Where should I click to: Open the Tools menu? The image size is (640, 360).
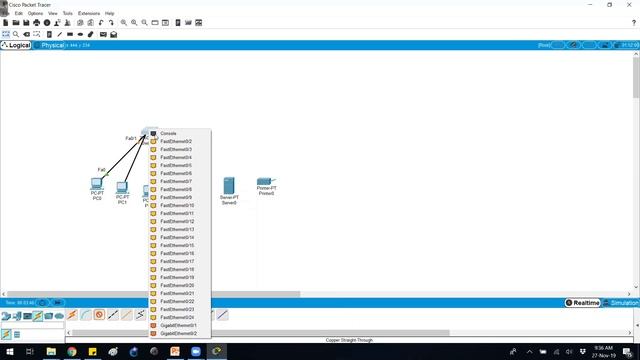pyautogui.click(x=67, y=13)
